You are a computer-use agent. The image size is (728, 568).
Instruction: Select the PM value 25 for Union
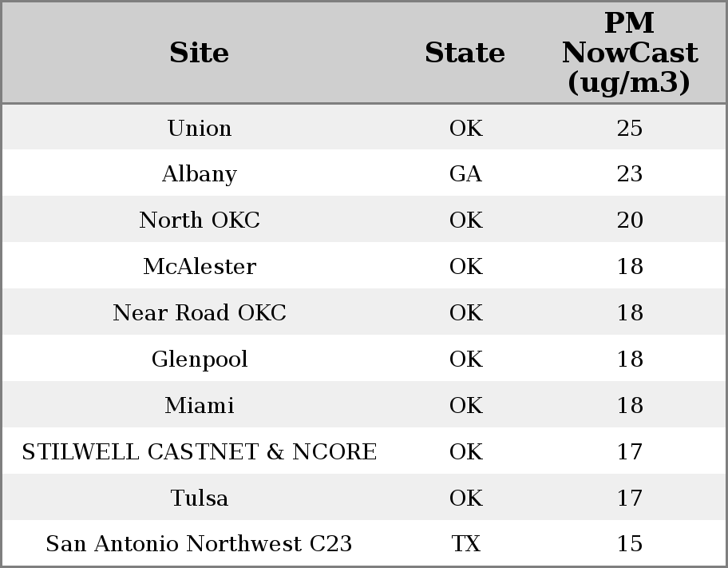click(629, 128)
